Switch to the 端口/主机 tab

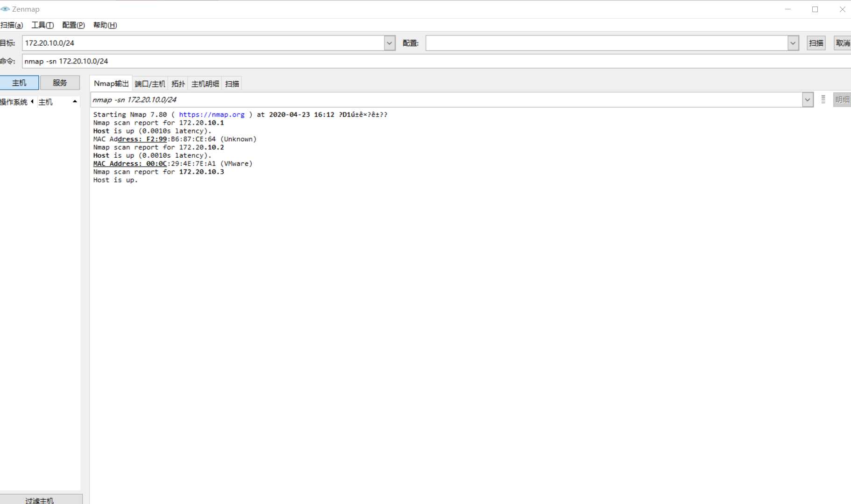pyautogui.click(x=150, y=84)
